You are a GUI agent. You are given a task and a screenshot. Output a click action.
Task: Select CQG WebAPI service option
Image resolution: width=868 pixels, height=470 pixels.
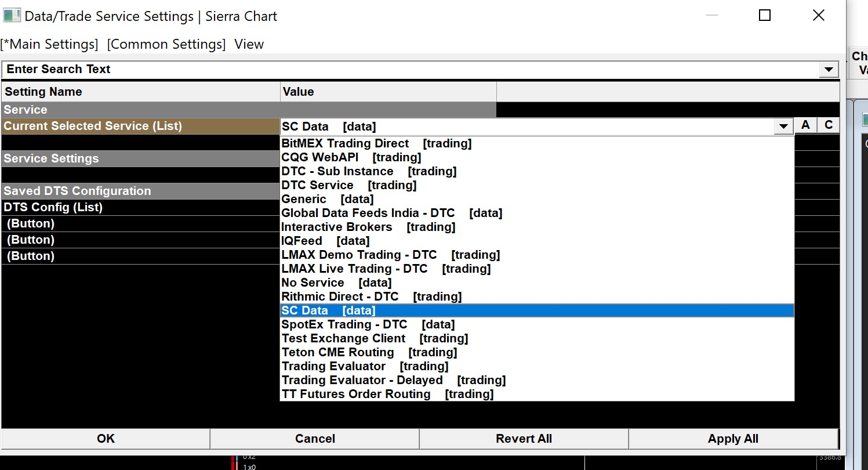pos(537,157)
